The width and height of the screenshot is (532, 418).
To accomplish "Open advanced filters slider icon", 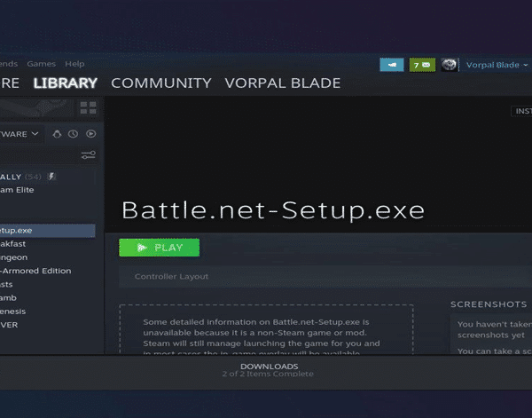I will point(88,154).
